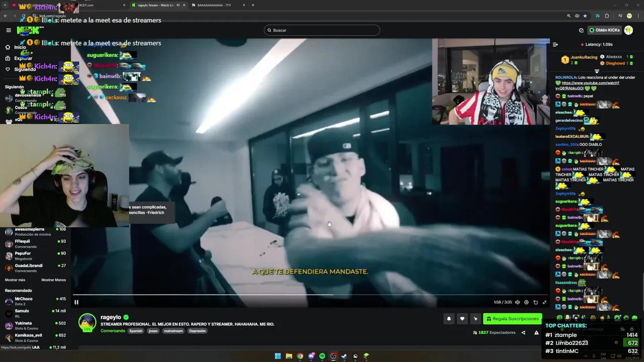Close the rageylo Stream tab

184,5
